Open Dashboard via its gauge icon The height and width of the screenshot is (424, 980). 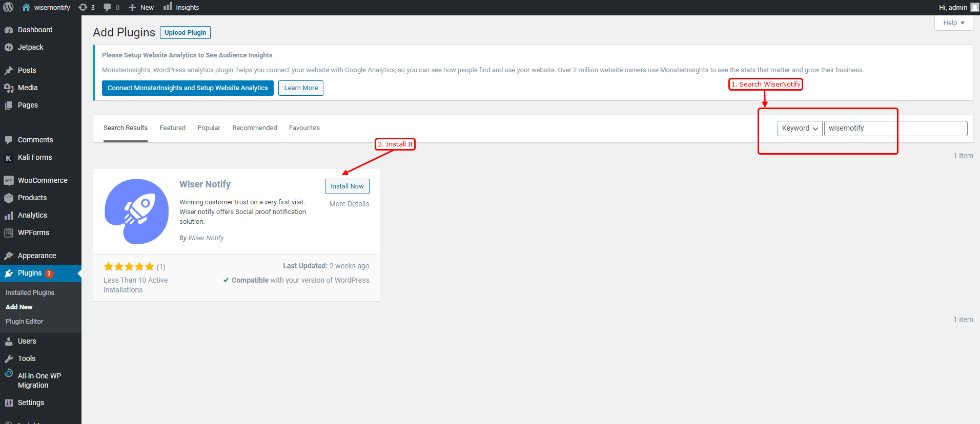point(9,30)
